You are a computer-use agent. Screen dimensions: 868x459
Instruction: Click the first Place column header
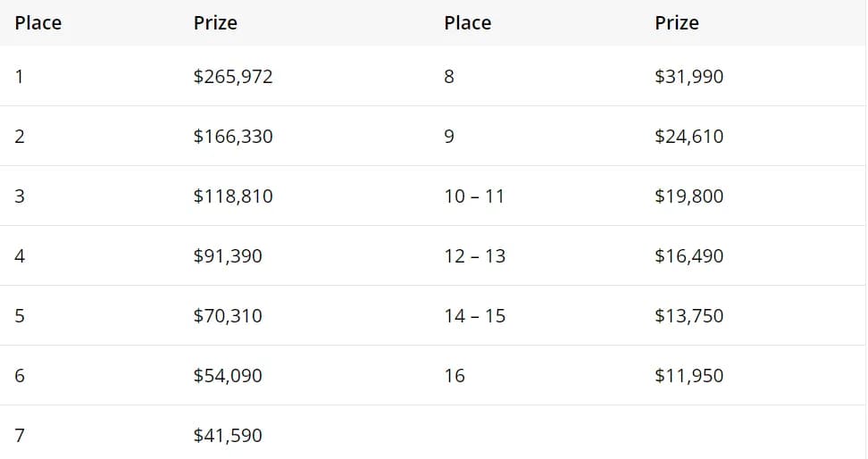pos(38,23)
